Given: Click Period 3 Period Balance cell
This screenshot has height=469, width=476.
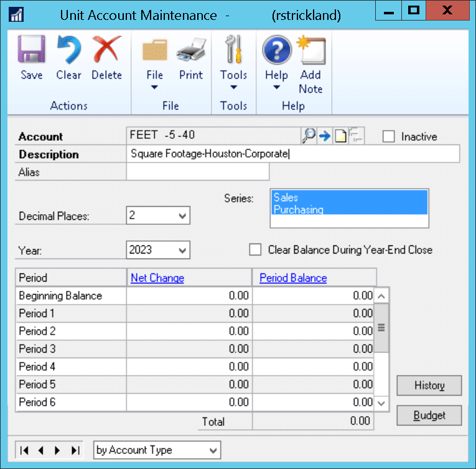Looking at the screenshot, I should (313, 349).
